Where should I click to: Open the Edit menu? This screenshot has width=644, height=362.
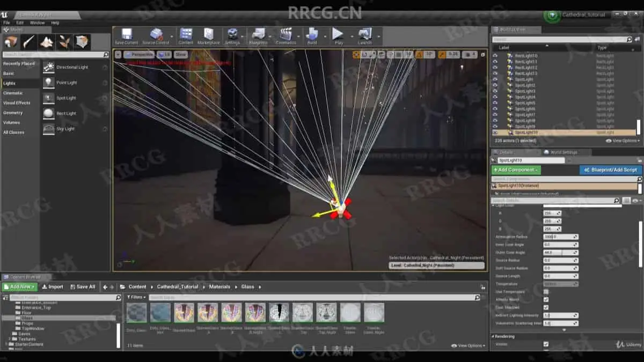[x=20, y=23]
